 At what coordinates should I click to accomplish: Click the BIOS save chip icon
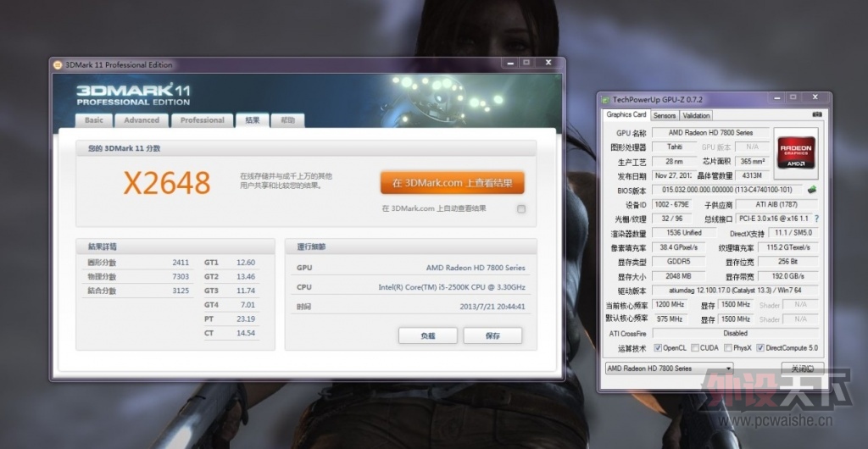811,190
